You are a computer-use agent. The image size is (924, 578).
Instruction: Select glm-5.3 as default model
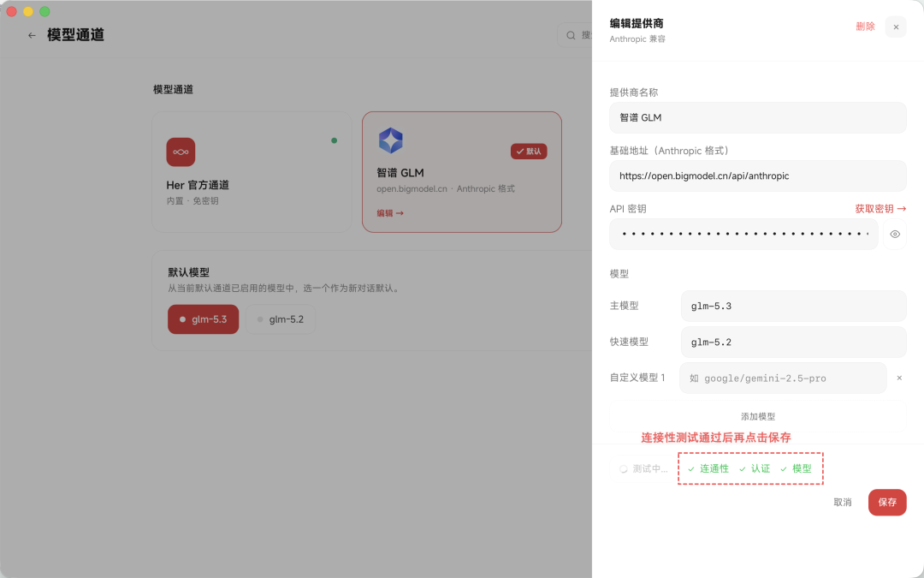[204, 319]
